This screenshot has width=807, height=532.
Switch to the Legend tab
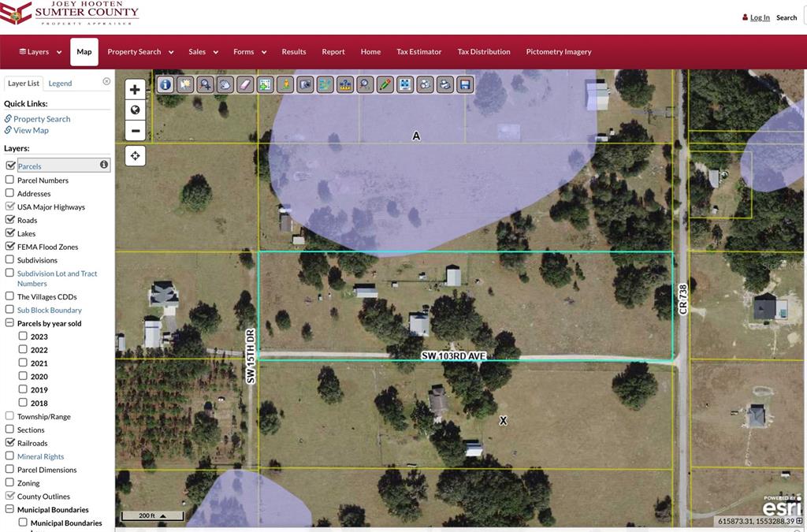(60, 83)
